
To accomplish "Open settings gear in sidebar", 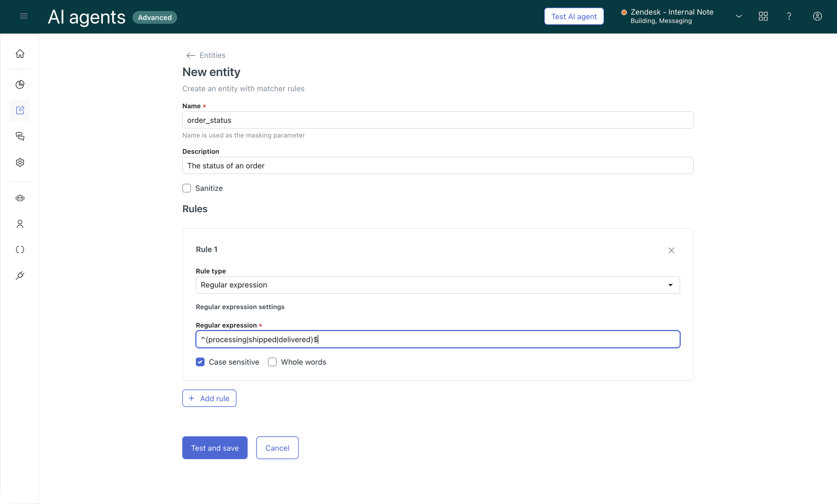I will tap(20, 162).
